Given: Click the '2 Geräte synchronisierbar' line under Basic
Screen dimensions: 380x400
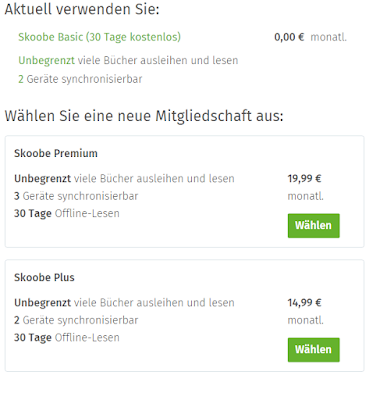Looking at the screenshot, I should pyautogui.click(x=80, y=79).
